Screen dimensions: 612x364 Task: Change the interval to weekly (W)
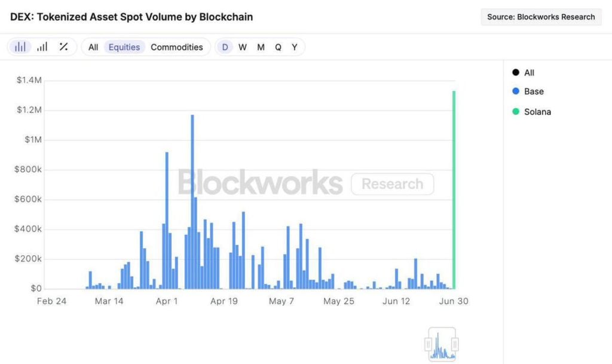[x=243, y=47]
